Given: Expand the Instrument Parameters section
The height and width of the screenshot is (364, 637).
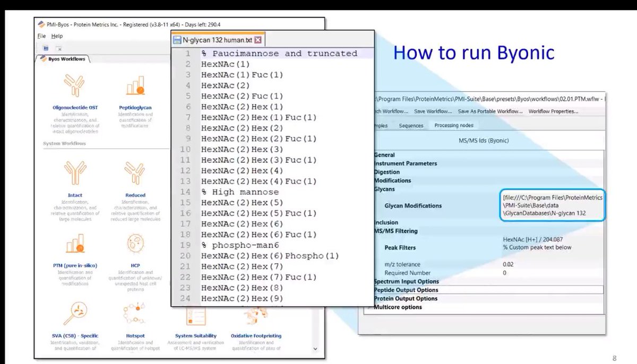Looking at the screenshot, I should point(406,163).
